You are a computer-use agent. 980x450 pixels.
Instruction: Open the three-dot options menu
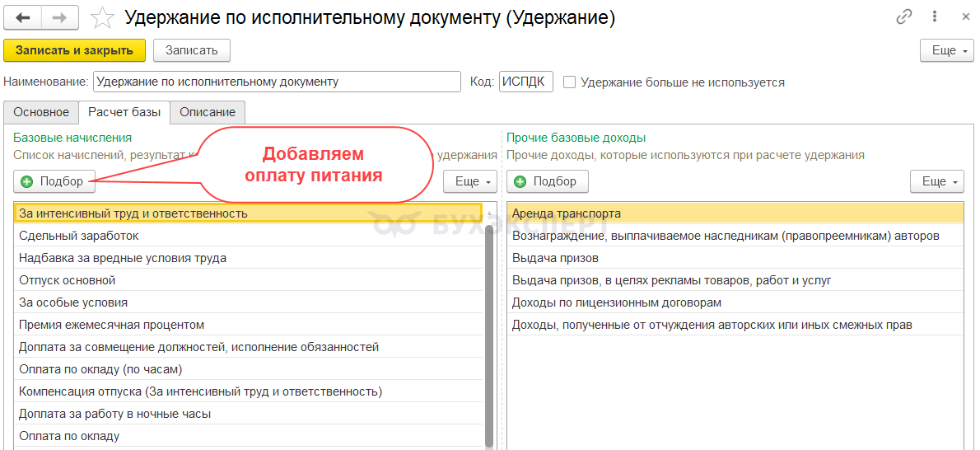935,17
